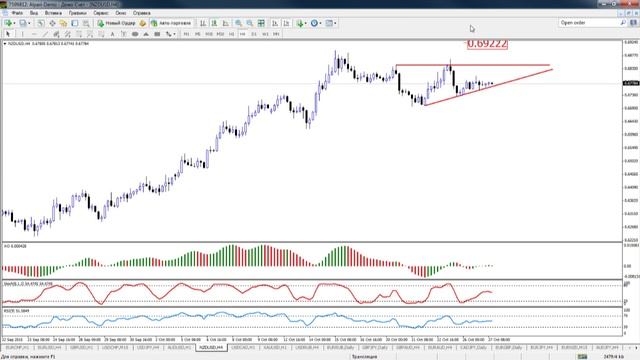Switch to the USDCAD,H1 chart tab

pos(243,347)
